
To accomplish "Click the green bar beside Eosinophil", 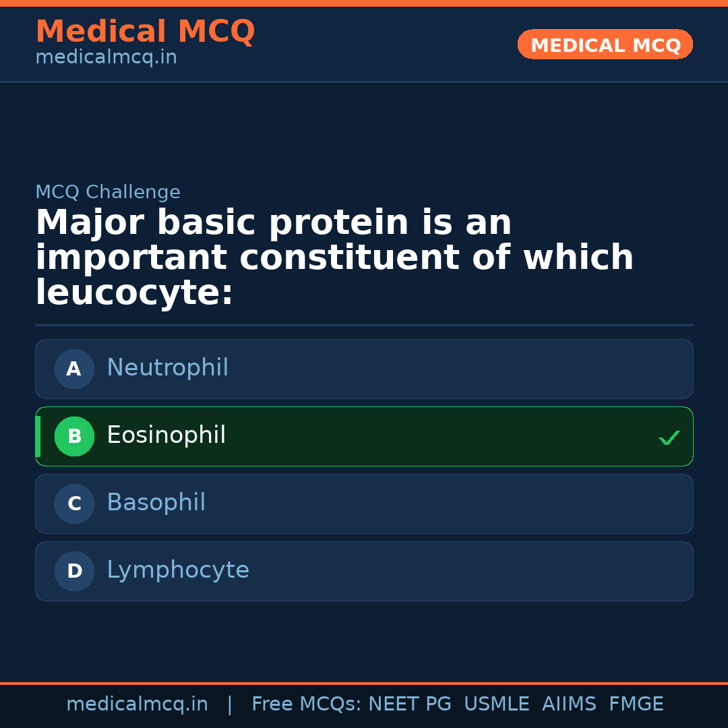I will tap(38, 436).
